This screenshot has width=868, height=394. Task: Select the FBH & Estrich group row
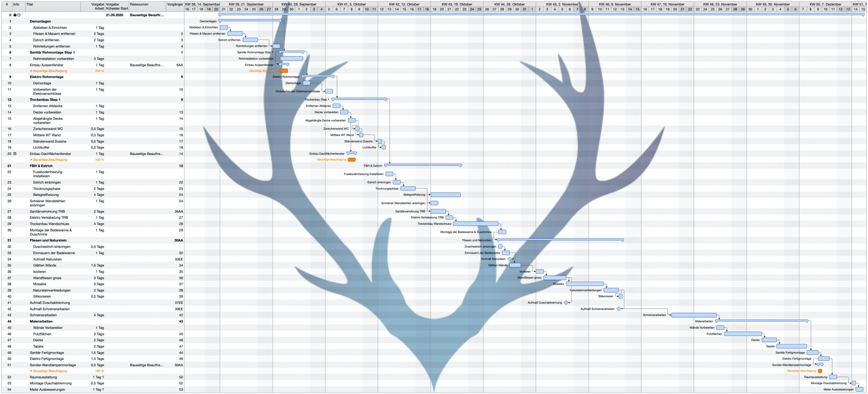click(41, 166)
